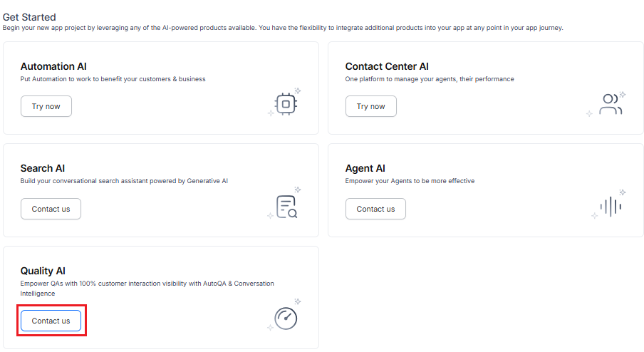Click the Quality AI gauge icon
Viewport: 644px width, 352px height.
pyautogui.click(x=286, y=318)
